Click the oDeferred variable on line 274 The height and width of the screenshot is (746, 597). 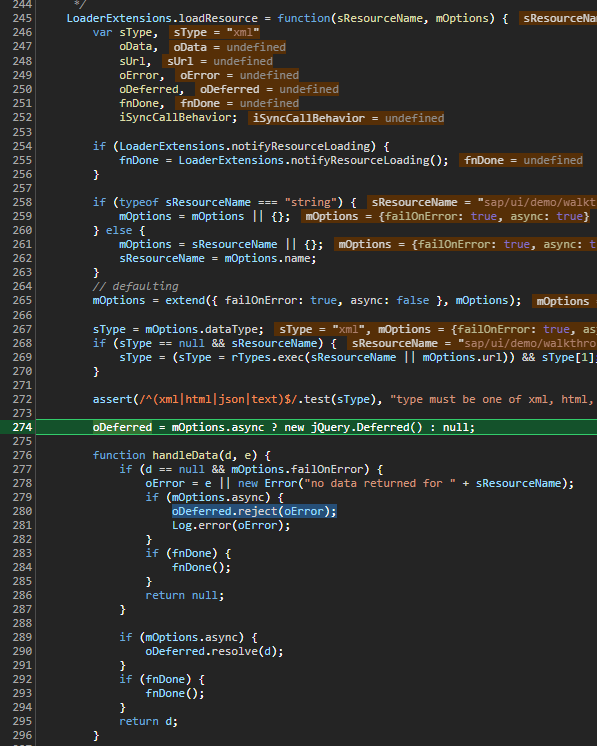coord(122,427)
